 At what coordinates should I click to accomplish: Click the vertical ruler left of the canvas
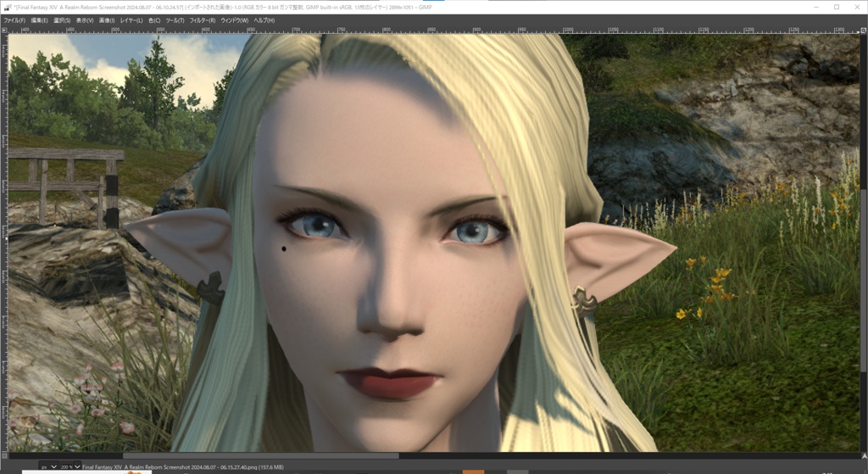click(4, 243)
